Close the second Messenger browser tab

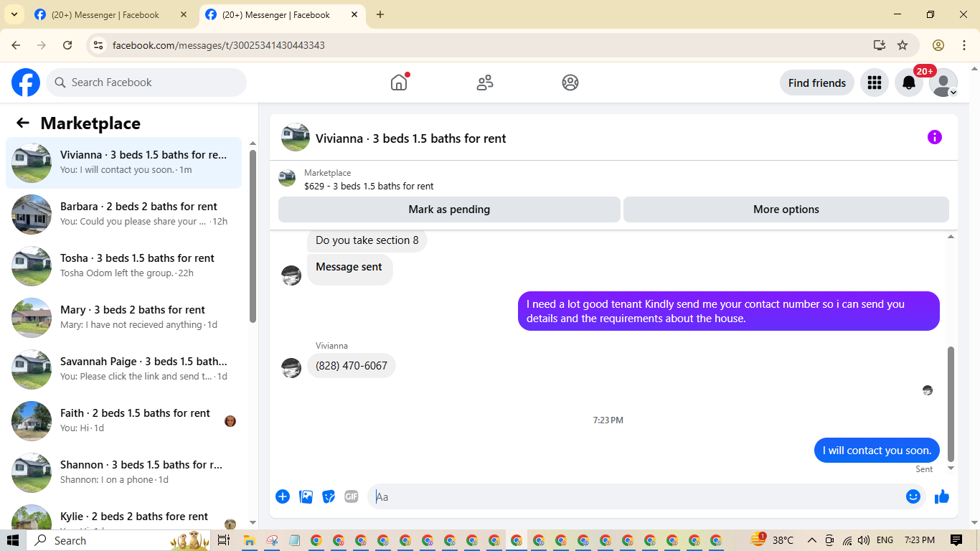pyautogui.click(x=354, y=14)
